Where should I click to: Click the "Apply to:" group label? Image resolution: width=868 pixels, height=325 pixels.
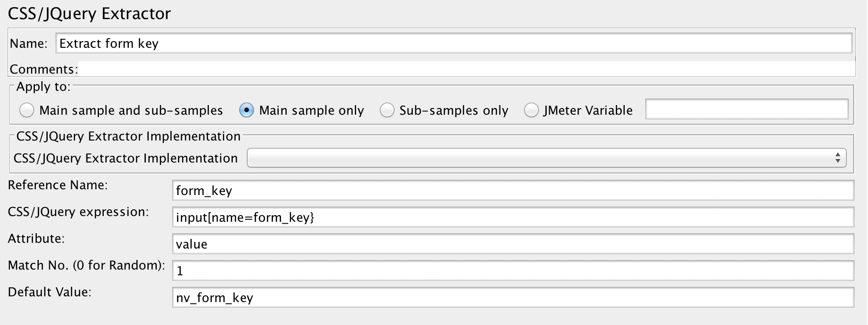pos(43,87)
